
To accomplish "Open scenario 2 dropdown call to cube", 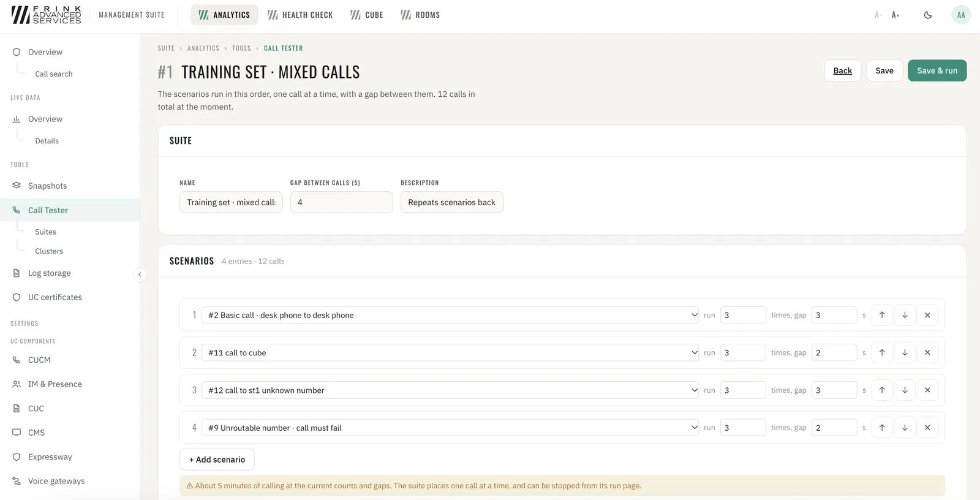I will [x=450, y=352].
